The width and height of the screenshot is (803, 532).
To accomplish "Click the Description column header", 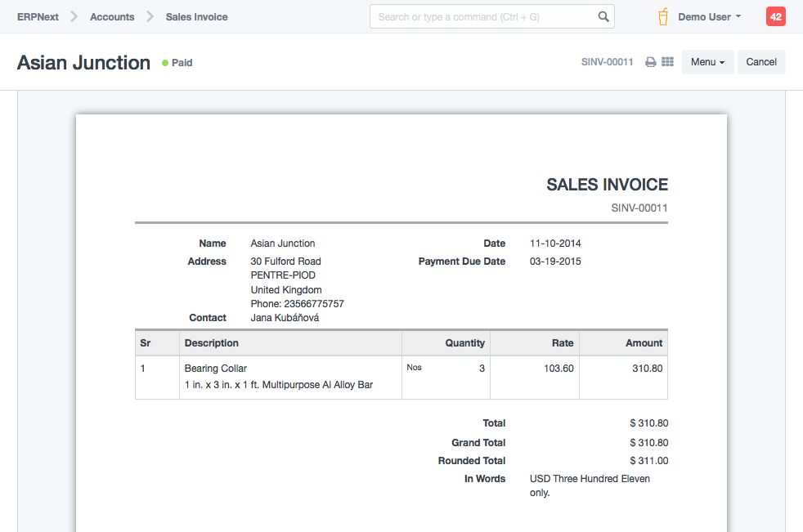I will 212,343.
